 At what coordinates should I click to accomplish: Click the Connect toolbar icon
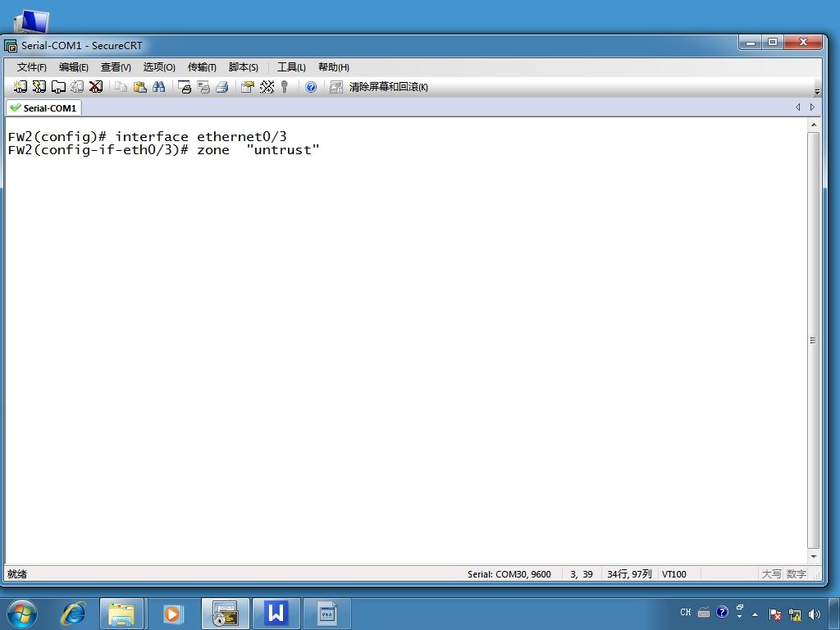tap(21, 87)
